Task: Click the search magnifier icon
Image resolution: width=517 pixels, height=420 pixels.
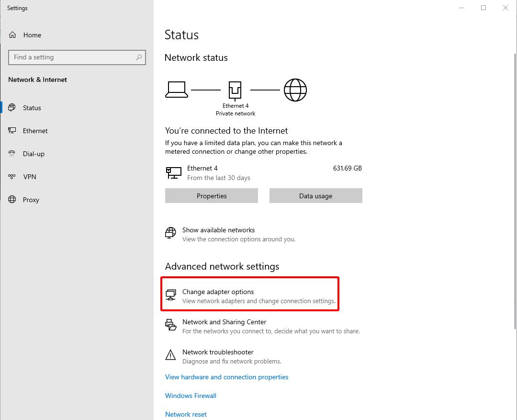Action: 139,57
